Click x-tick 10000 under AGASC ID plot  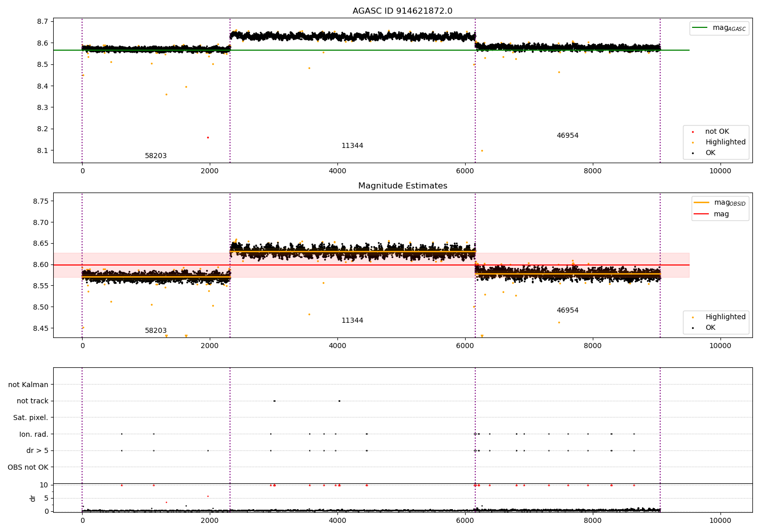(x=720, y=171)
